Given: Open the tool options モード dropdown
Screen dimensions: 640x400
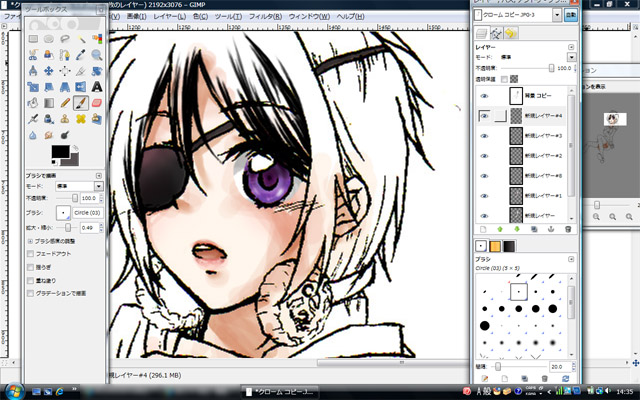Looking at the screenshot, I should coord(79,186).
